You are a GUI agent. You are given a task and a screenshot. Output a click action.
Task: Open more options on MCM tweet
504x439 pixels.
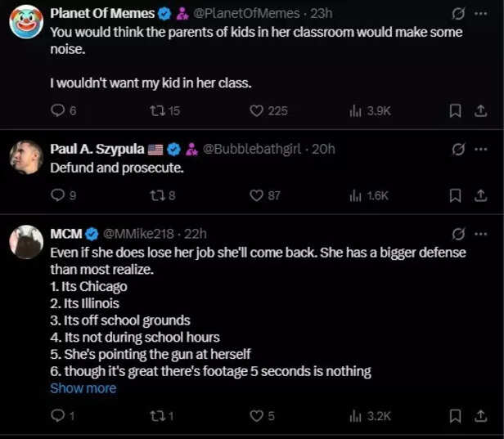tap(480, 234)
